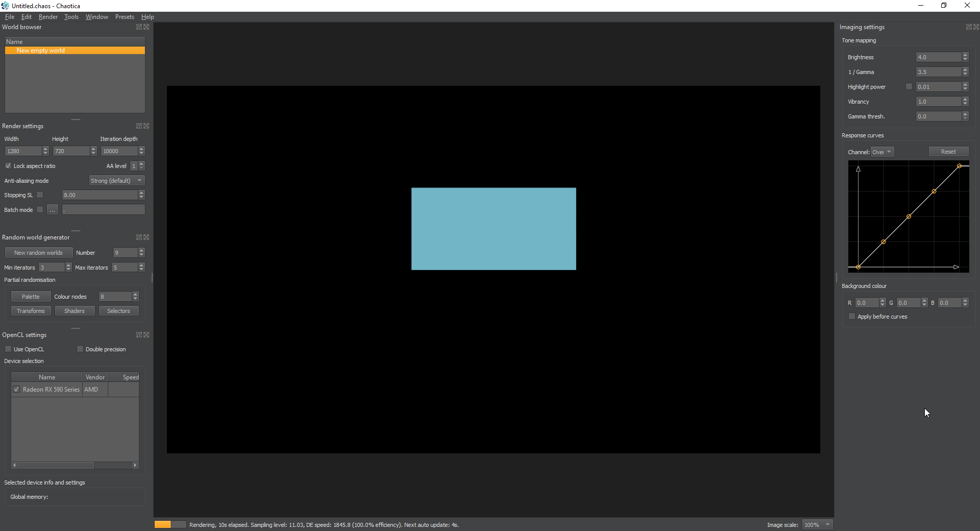Enable the Batch mode checkbox
Screen dimensions: 980x531
[40, 210]
